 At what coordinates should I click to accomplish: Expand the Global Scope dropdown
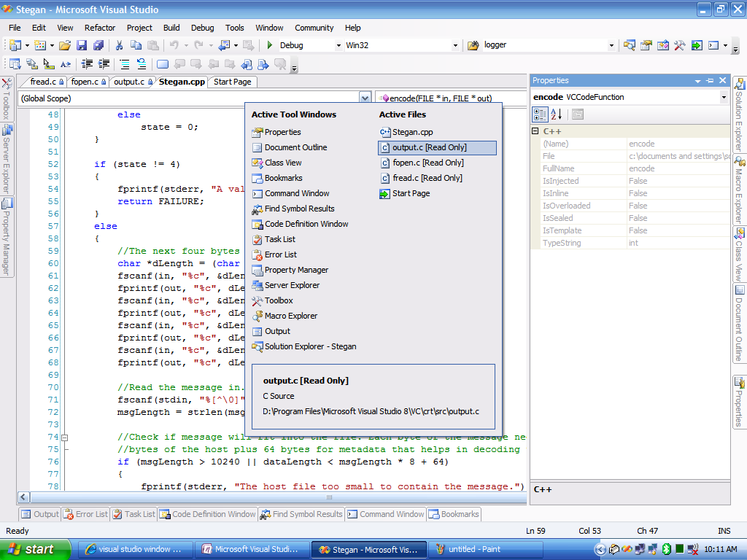pos(365,98)
